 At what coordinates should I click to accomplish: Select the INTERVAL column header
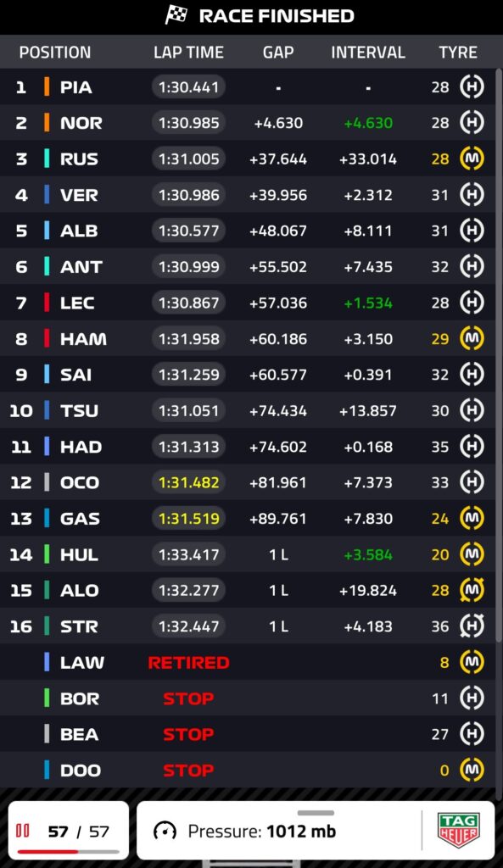(x=368, y=52)
